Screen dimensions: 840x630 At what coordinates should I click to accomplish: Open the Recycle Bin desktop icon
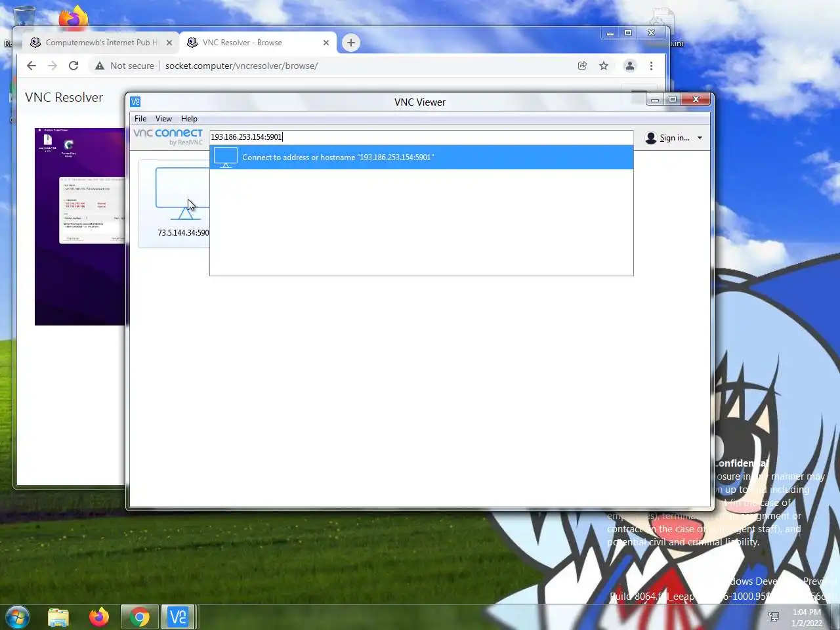[x=25, y=16]
